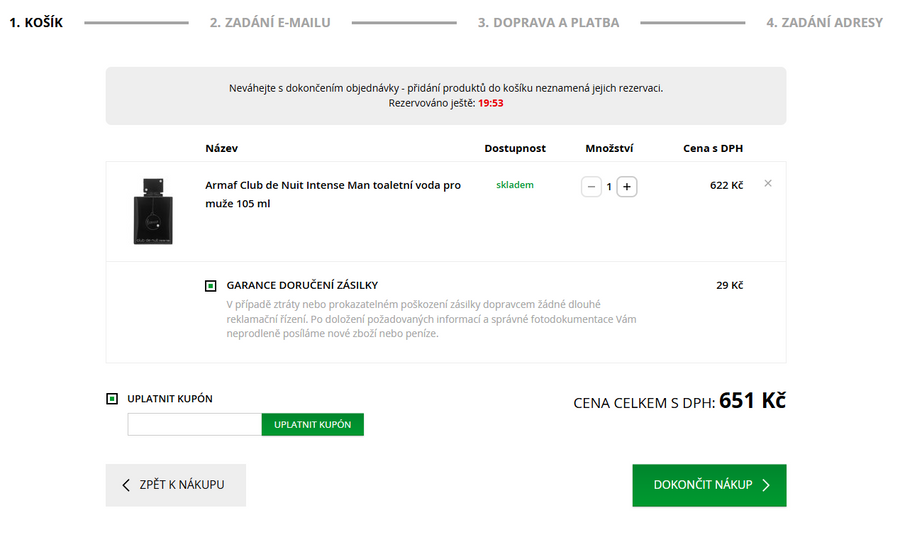This screenshot has height=550, width=900.
Task: Click the left chevron in Zpět k nákupu
Action: point(126,485)
